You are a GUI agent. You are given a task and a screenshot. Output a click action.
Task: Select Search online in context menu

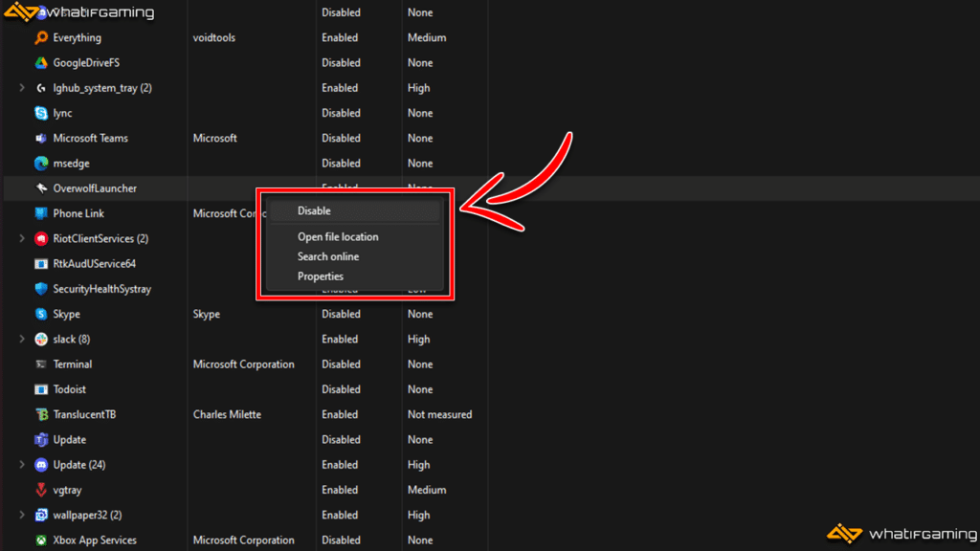pos(328,257)
